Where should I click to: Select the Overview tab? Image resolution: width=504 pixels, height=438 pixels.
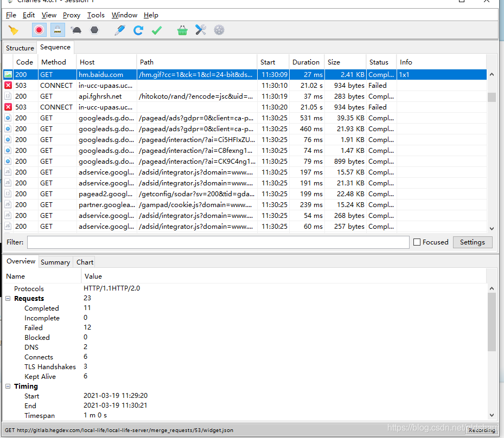point(21,261)
